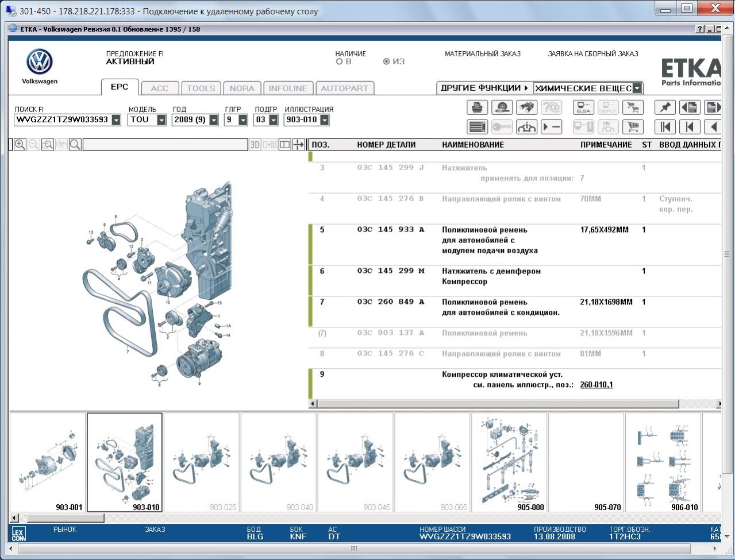Image resolution: width=735 pixels, height=560 pixels.
Task: Open the ПОИСК FI VIN dropdown
Action: [x=116, y=120]
